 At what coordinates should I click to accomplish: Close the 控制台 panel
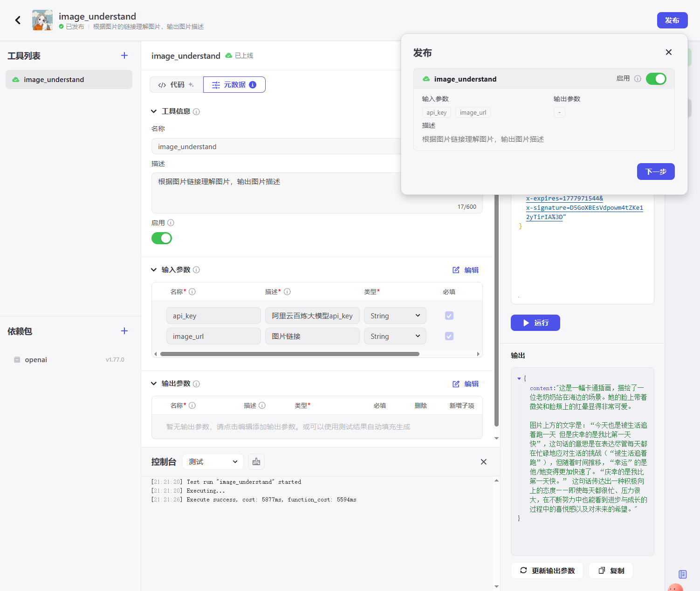[x=484, y=461]
